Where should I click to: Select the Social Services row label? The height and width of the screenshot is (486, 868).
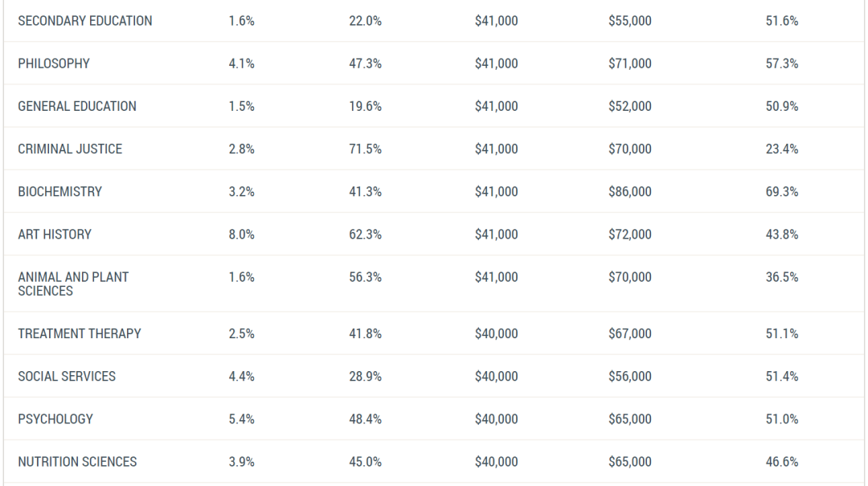pos(67,377)
